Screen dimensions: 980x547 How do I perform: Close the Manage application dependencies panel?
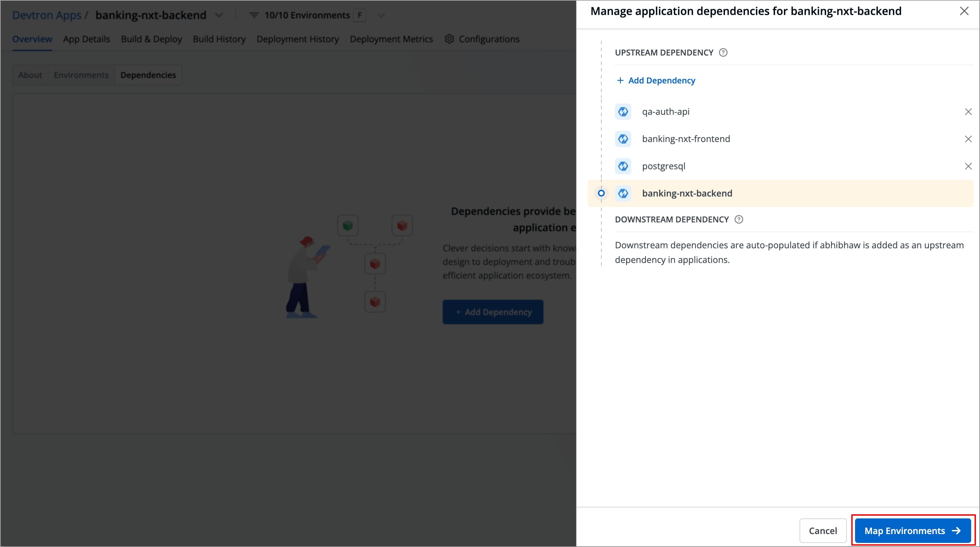coord(964,11)
